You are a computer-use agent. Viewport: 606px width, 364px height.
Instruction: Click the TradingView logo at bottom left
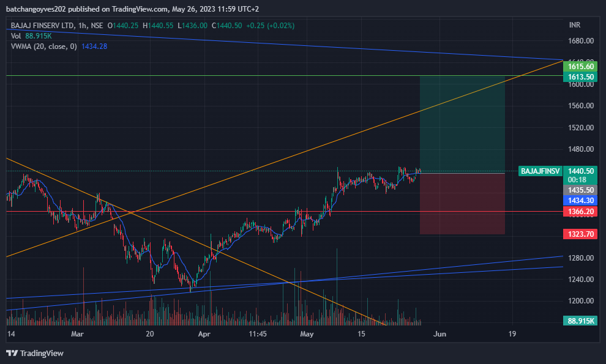tap(35, 353)
